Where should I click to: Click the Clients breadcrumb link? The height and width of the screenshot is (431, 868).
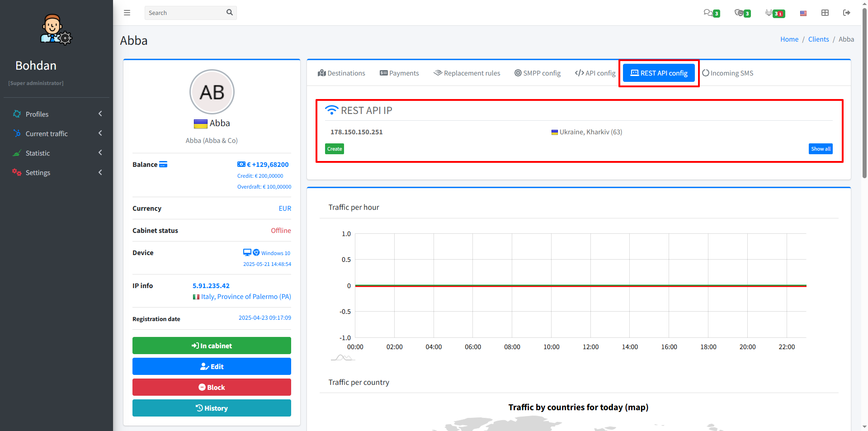click(818, 39)
